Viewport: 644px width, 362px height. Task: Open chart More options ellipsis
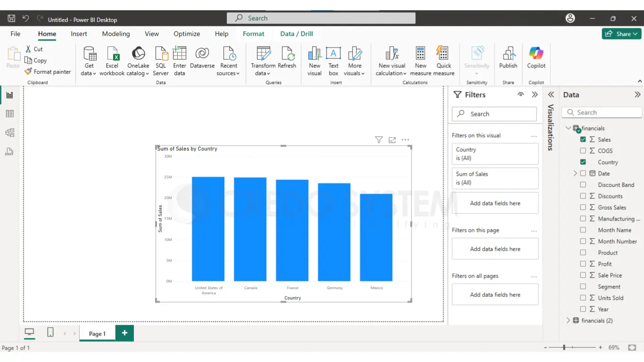pyautogui.click(x=405, y=140)
